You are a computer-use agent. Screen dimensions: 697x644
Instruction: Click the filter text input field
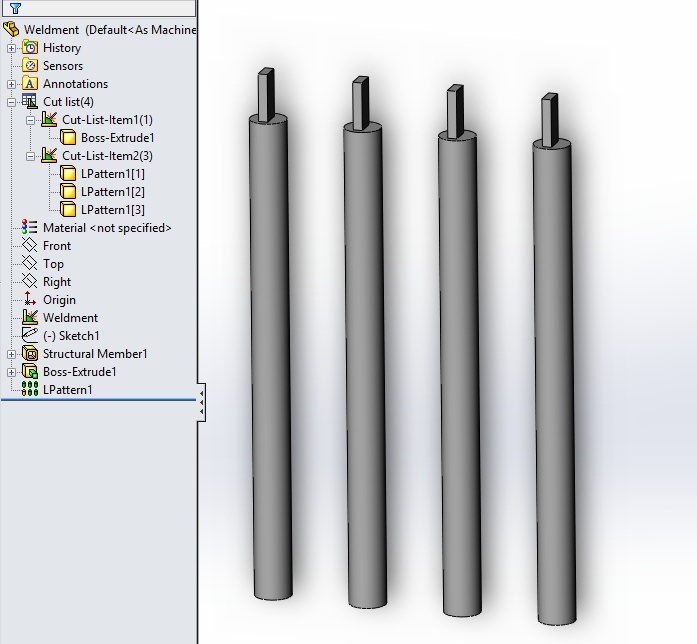coord(99,8)
